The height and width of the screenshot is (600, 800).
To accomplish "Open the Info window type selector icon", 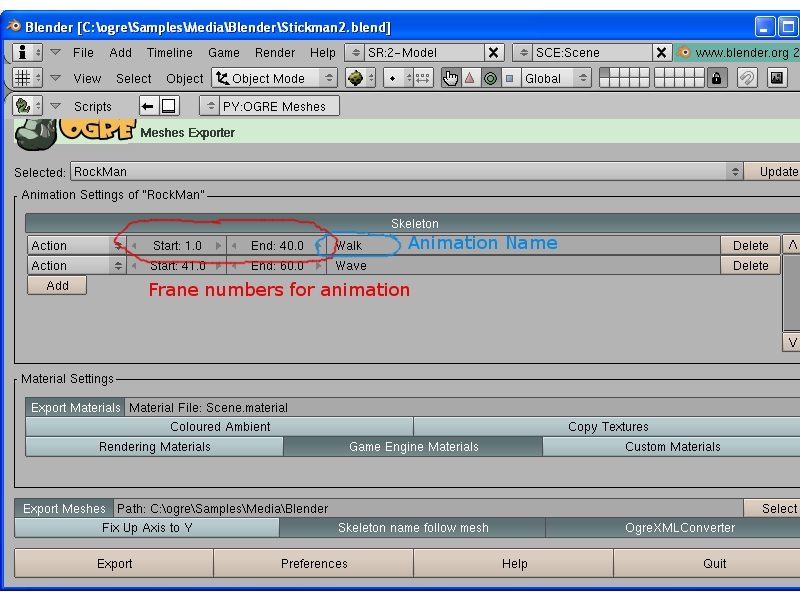I will [x=27, y=52].
